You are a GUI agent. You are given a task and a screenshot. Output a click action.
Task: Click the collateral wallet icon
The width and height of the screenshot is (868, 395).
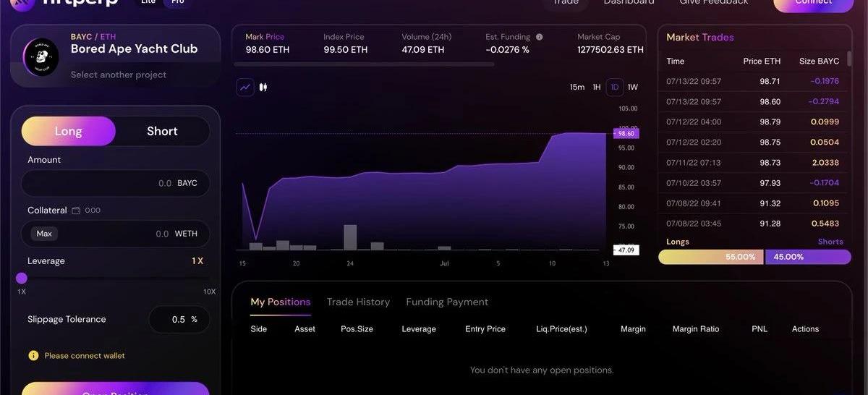(x=76, y=211)
